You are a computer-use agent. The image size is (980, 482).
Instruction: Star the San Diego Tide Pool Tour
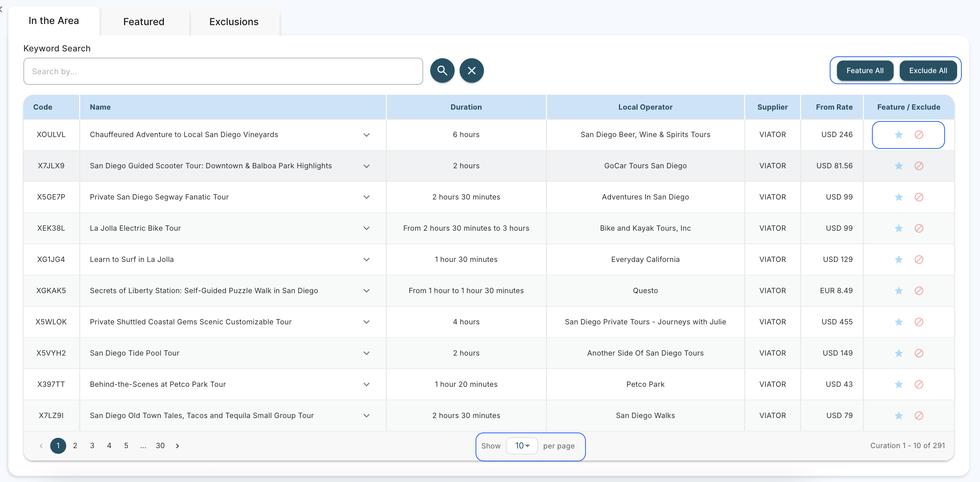899,353
